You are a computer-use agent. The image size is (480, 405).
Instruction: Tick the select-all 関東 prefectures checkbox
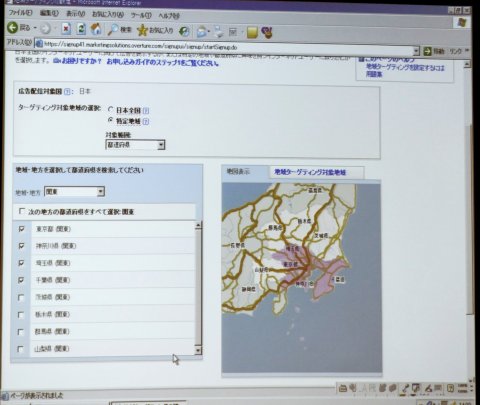22,211
